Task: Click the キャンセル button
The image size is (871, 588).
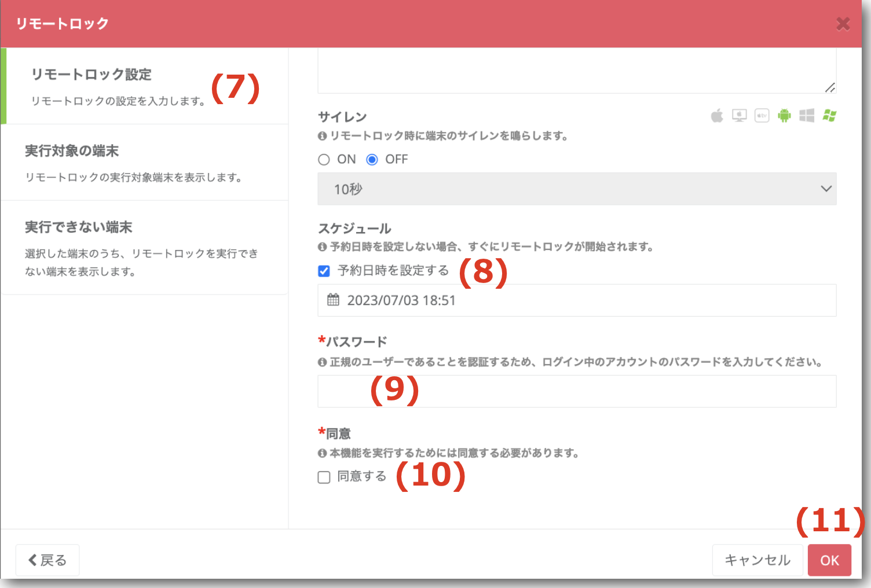Action: [x=757, y=560]
